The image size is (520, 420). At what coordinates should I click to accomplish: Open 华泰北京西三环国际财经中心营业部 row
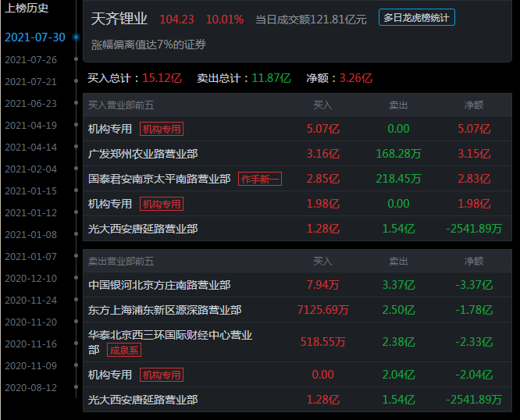point(297,342)
